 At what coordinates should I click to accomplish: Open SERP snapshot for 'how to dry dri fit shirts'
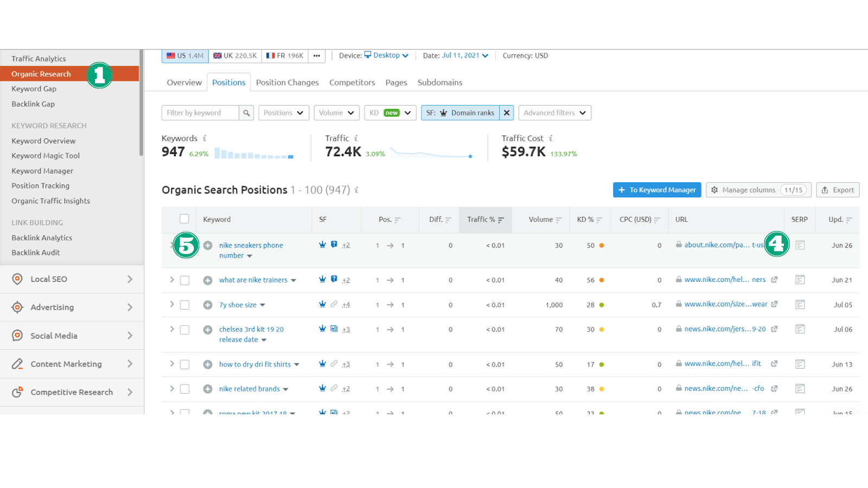(x=800, y=364)
